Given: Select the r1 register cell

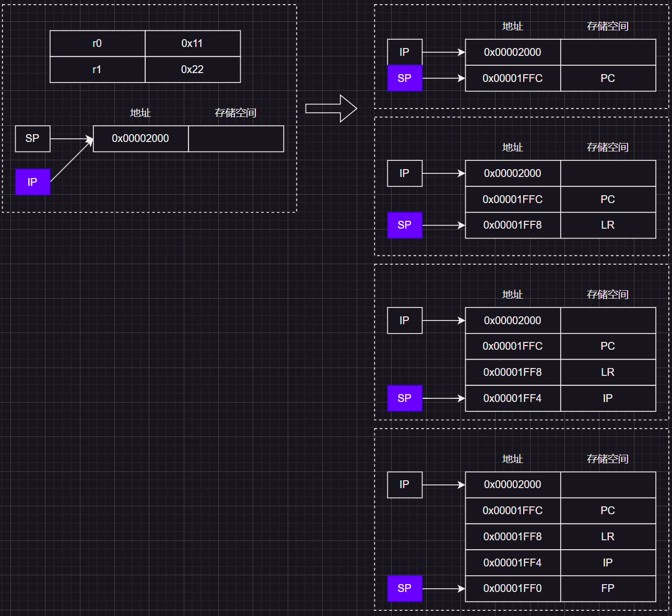Looking at the screenshot, I should (x=98, y=69).
